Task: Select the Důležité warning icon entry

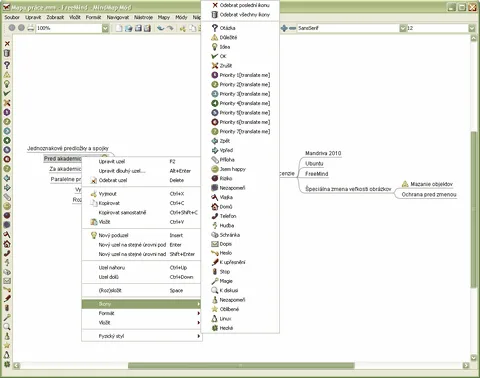Action: [240, 37]
